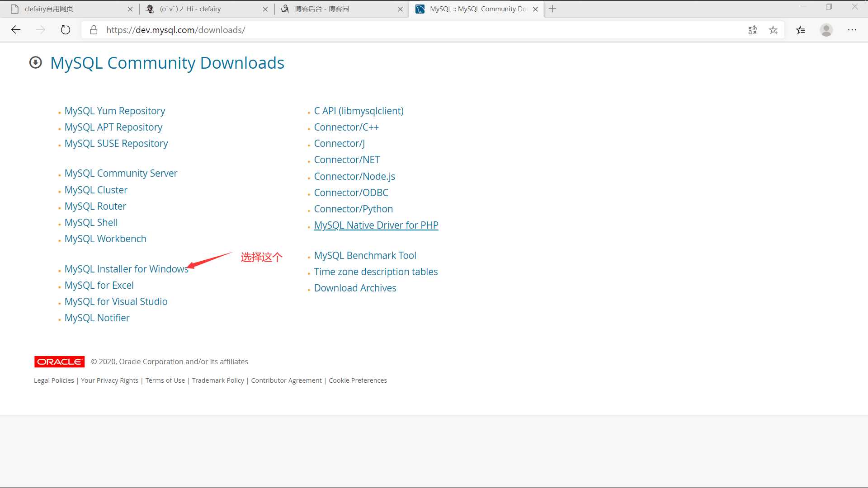The image size is (868, 488).
Task: Open Download Archives page
Action: coord(355,288)
